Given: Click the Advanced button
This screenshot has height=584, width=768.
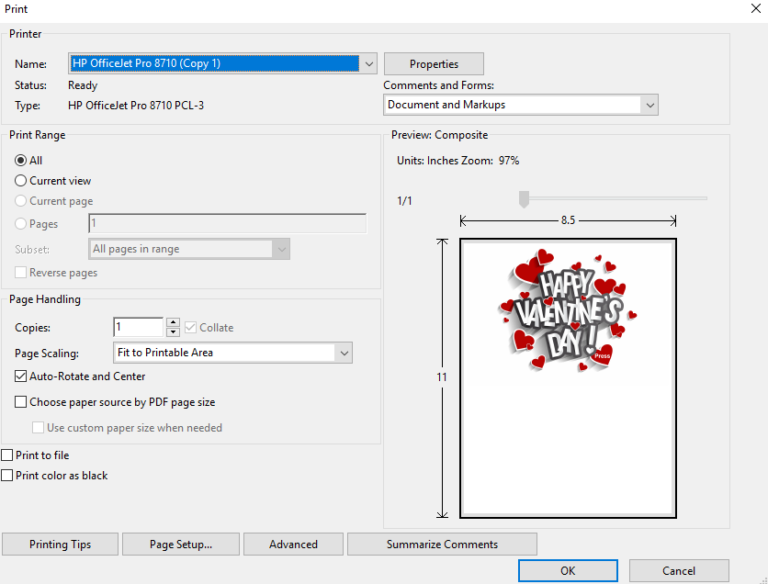Looking at the screenshot, I should [293, 544].
